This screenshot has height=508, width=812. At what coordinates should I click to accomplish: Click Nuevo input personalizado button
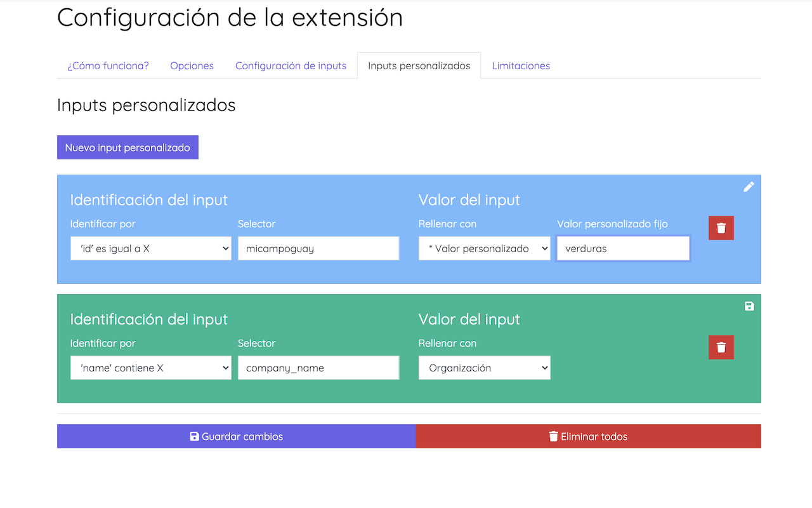tap(128, 147)
